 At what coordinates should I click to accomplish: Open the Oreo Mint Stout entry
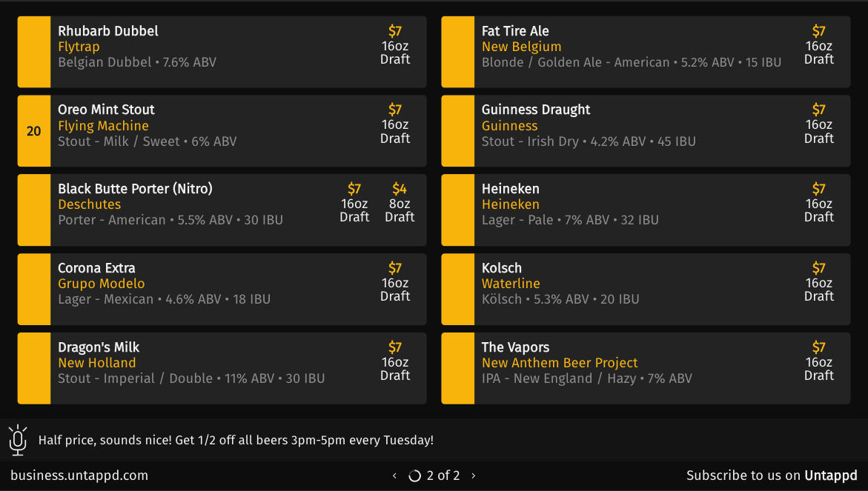click(x=222, y=131)
